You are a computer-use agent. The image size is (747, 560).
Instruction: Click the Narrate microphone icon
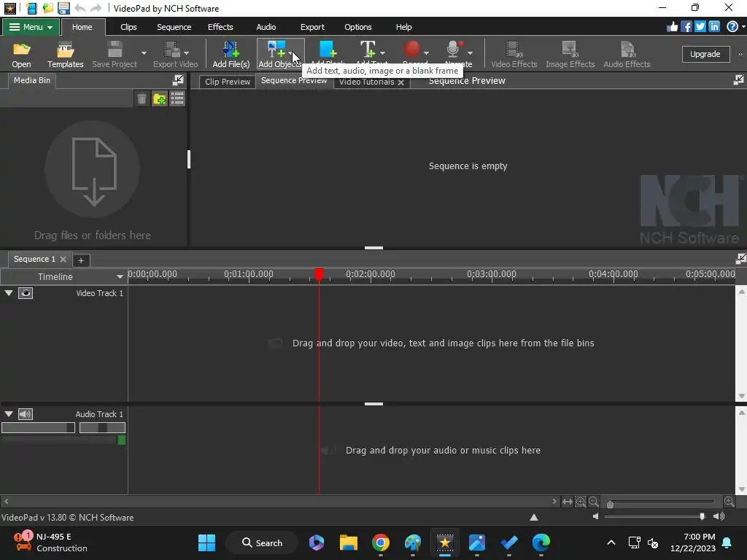click(454, 49)
